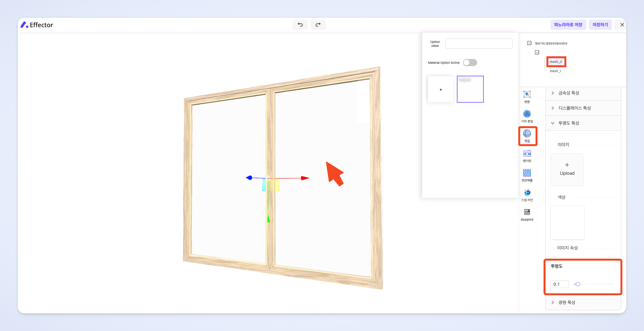Click Upload to add transparency image
This screenshot has width=644, height=331.
[567, 170]
